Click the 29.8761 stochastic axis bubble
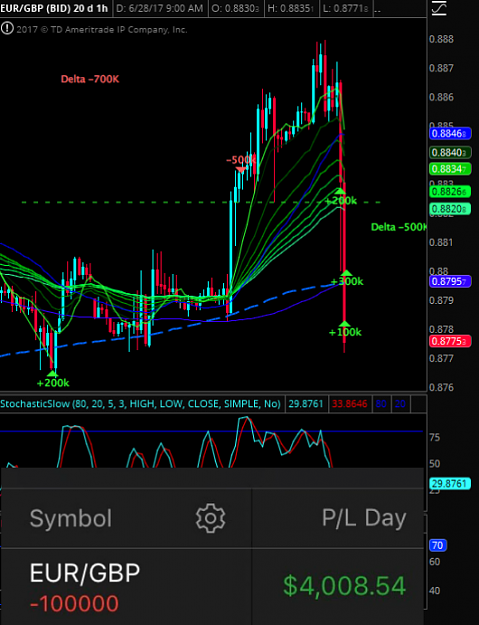The width and height of the screenshot is (479, 625). (x=449, y=483)
